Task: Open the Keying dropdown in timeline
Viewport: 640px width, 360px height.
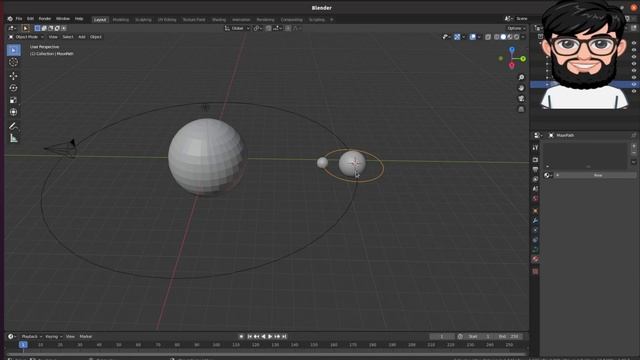Action: 53,336
